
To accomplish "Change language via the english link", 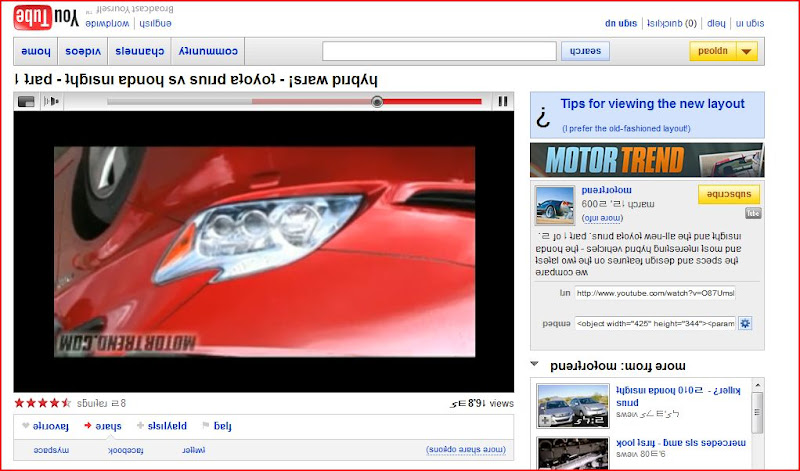I will click(156, 23).
